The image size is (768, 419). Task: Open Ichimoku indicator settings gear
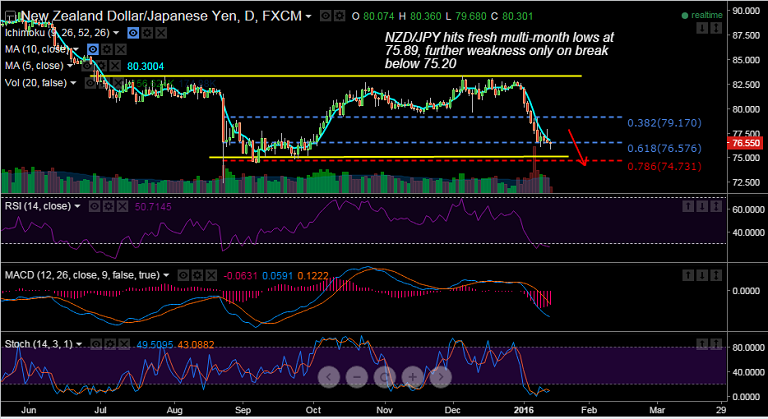[x=147, y=33]
